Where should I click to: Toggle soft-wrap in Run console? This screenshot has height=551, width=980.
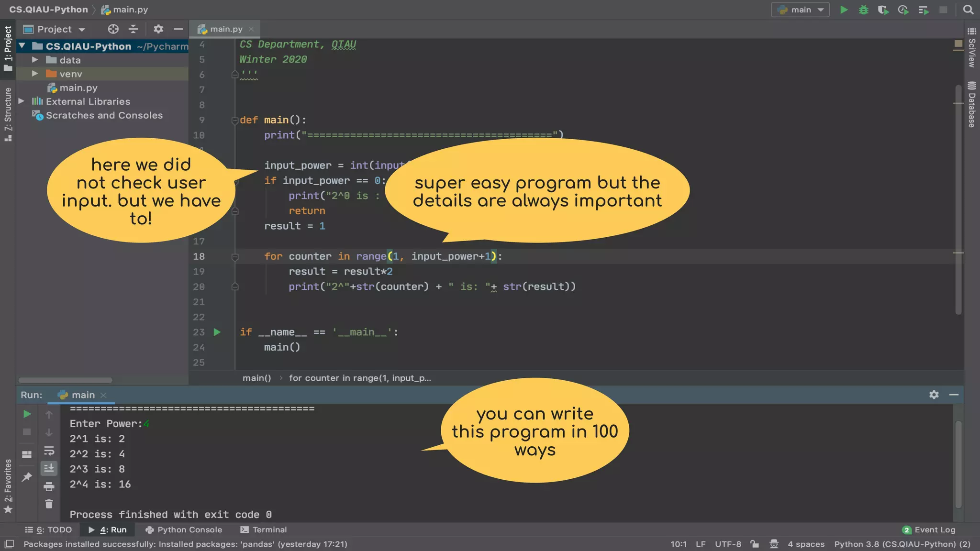(x=49, y=451)
